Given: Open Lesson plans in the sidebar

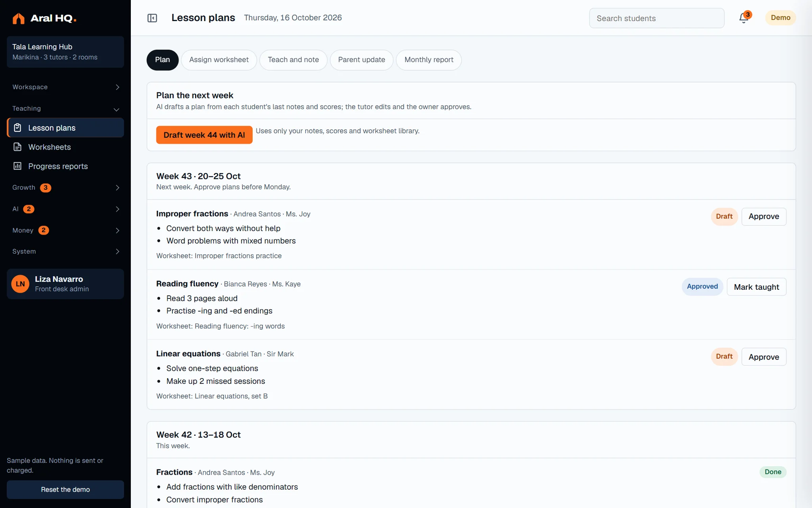Looking at the screenshot, I should [x=65, y=128].
